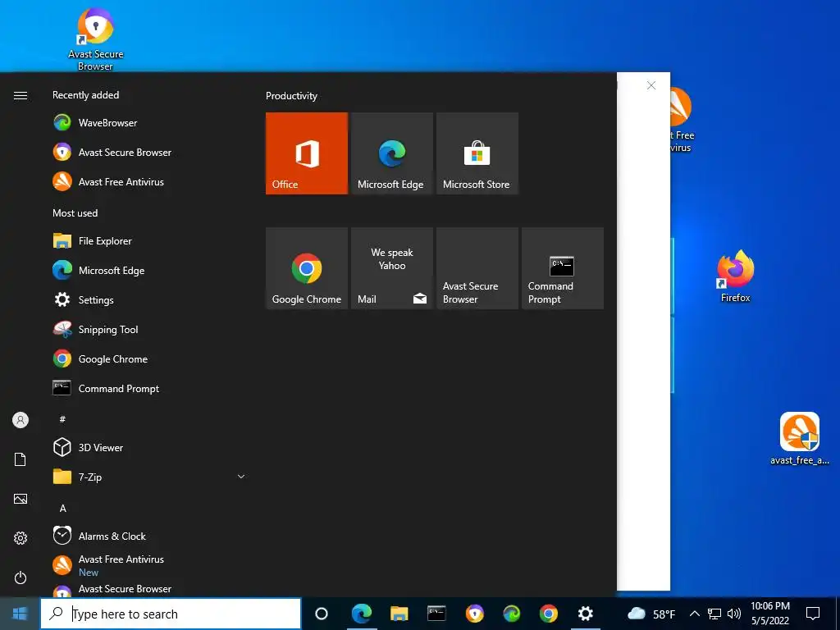This screenshot has width=840, height=630.
Task: Open the volume tray icon
Action: 734,614
